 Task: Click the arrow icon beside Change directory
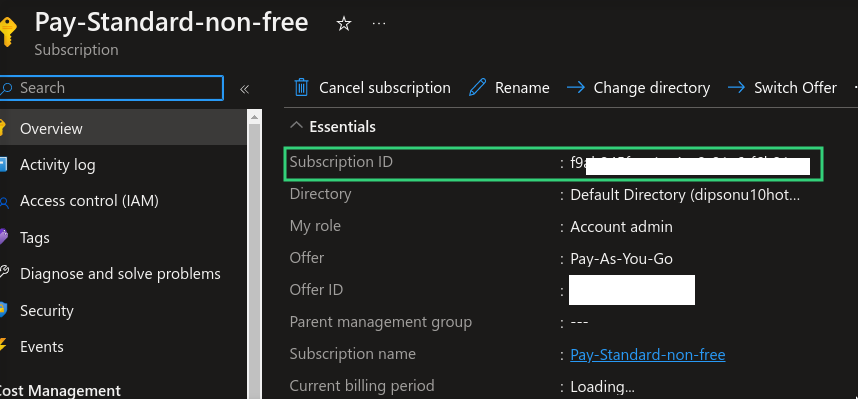point(576,88)
